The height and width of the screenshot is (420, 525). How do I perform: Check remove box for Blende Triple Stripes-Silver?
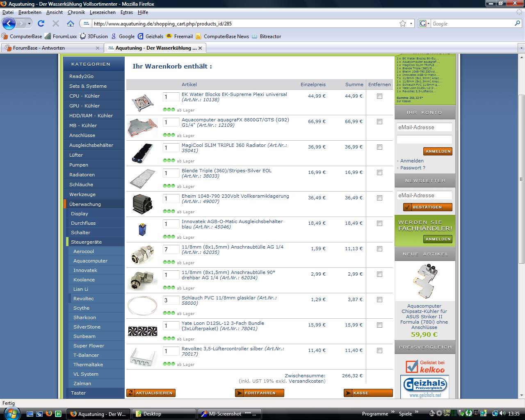(x=379, y=173)
